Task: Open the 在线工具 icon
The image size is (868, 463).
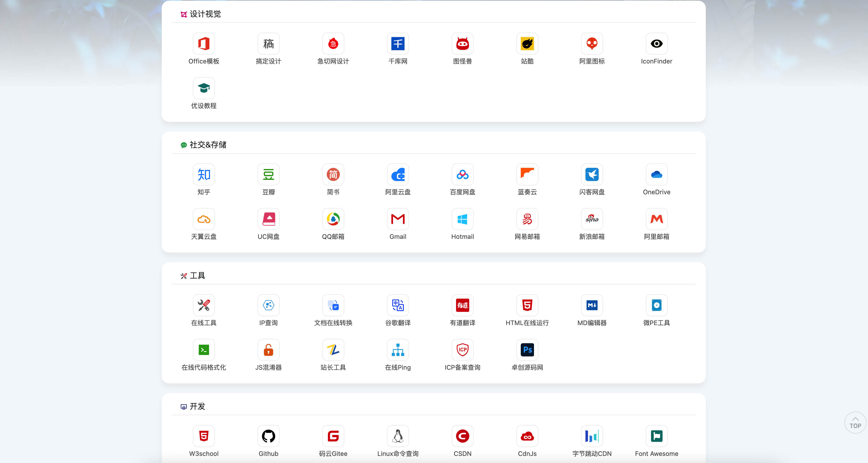Action: point(203,305)
